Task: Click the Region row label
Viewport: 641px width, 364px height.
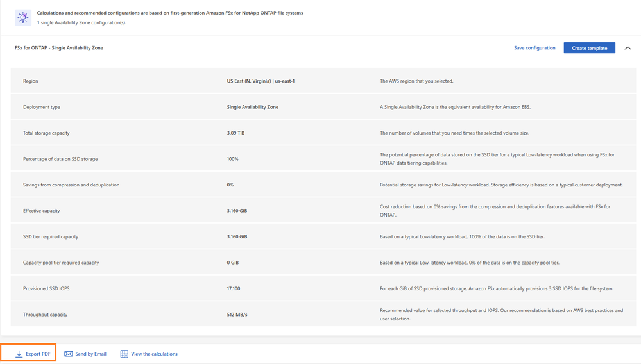Action: (x=31, y=81)
